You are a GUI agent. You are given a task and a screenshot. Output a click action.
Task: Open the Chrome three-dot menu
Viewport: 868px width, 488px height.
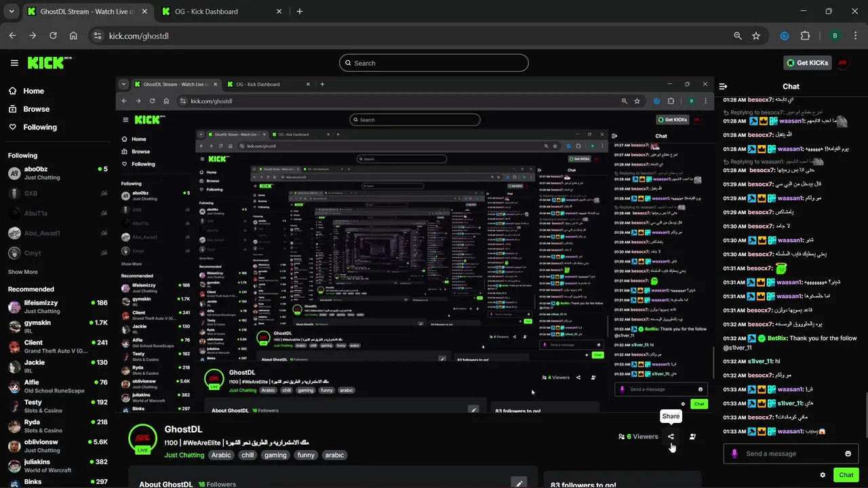pos(855,36)
